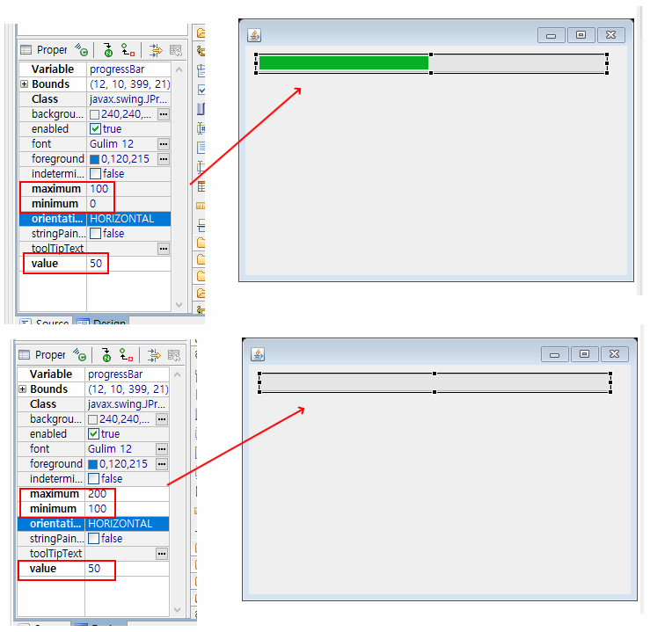Open HORIZONTAL orientation dropdown in upper panel
672x632 pixels.
click(128, 219)
